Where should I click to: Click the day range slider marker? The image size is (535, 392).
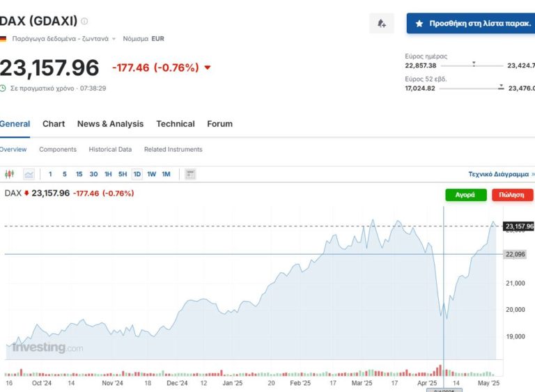click(474, 64)
